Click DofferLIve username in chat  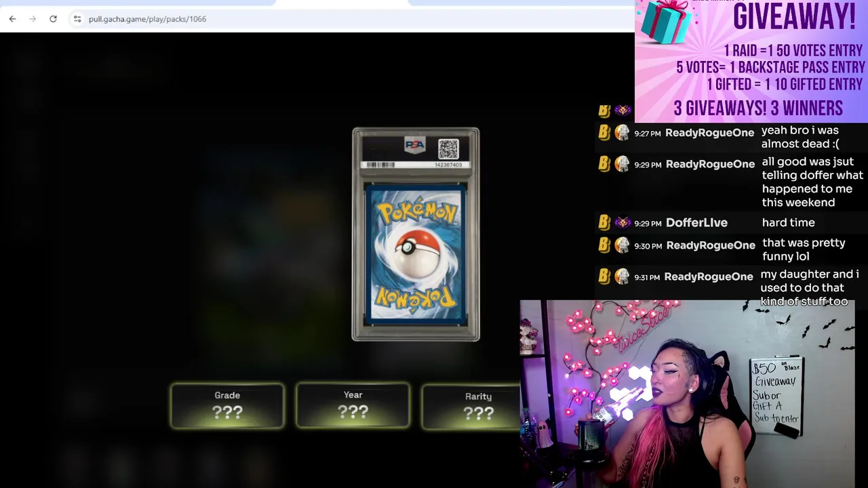tap(696, 222)
